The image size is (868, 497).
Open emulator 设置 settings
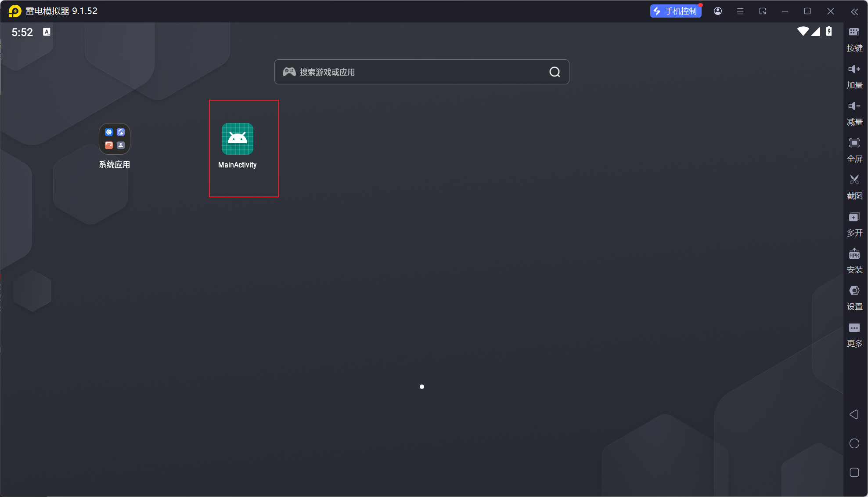coord(854,297)
